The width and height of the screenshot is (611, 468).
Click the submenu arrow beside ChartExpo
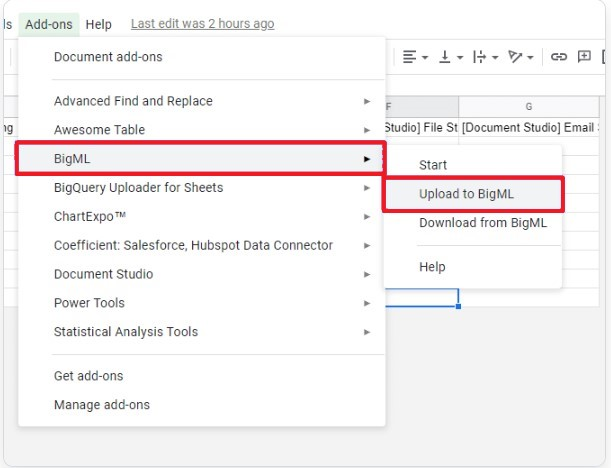367,217
